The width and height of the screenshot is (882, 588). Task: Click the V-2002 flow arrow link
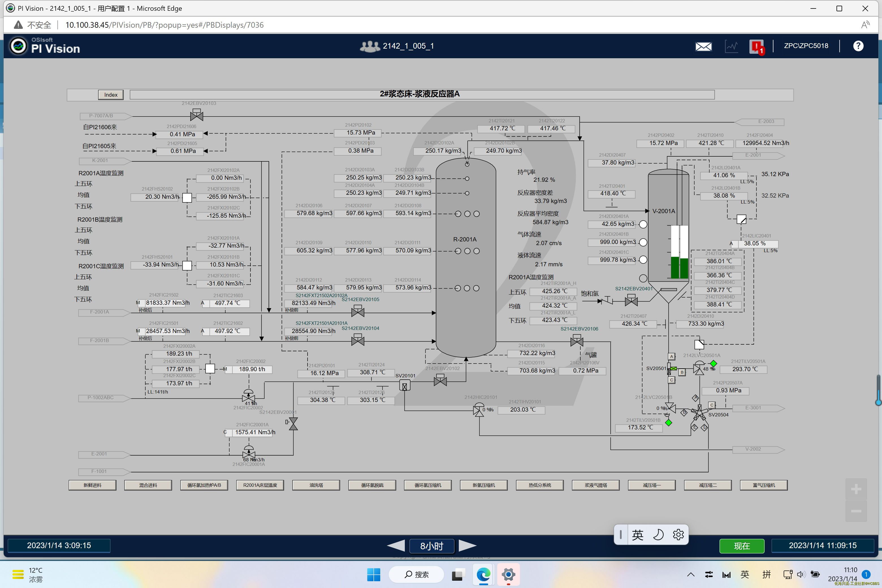[759, 449]
